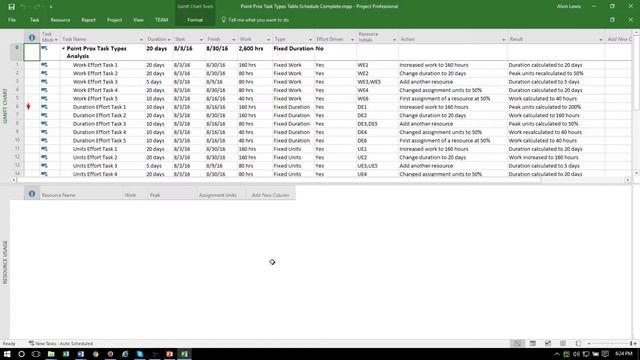This screenshot has width=640, height=360.
Task: Select the 'Units Effort Task 3' name cell
Action: click(103, 166)
